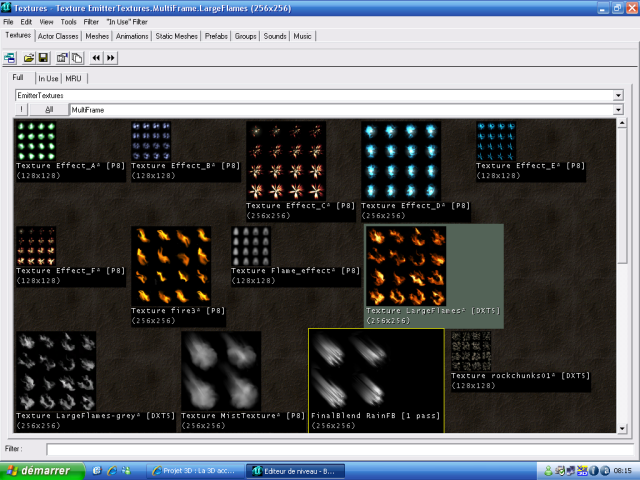Open the File menu
The image size is (640, 480).
[8, 22]
